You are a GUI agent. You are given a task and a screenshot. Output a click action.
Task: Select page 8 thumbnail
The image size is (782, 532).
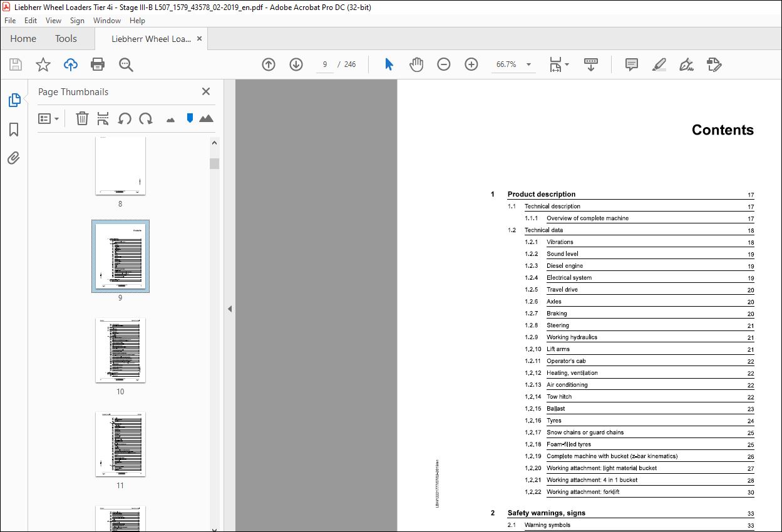tap(120, 165)
